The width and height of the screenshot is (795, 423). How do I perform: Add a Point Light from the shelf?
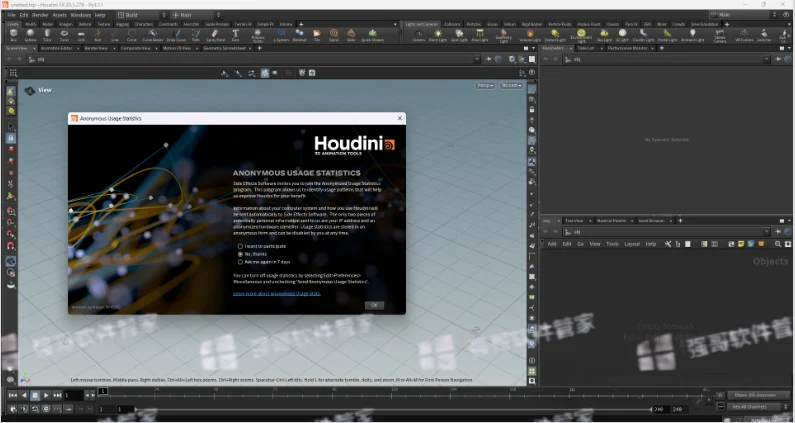click(438, 35)
